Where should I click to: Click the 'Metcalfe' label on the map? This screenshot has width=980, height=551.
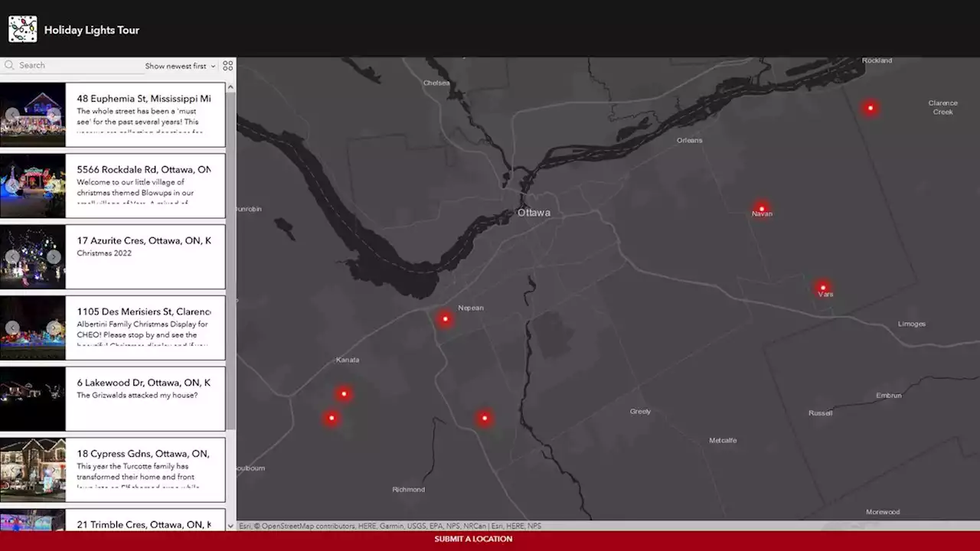pos(723,441)
